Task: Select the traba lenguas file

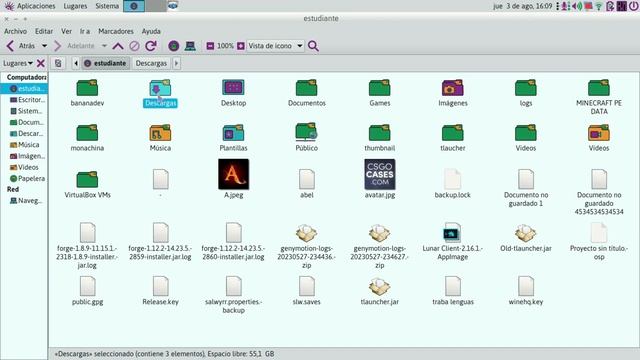Action: 453,291
